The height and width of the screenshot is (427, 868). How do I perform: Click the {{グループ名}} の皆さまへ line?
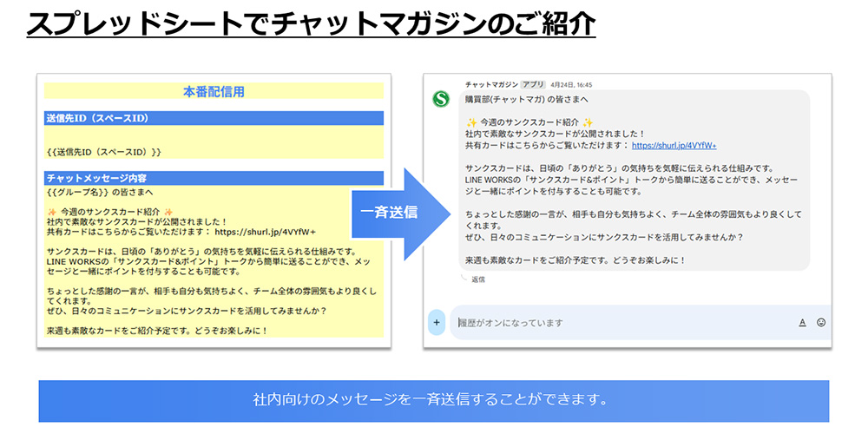tap(100, 193)
